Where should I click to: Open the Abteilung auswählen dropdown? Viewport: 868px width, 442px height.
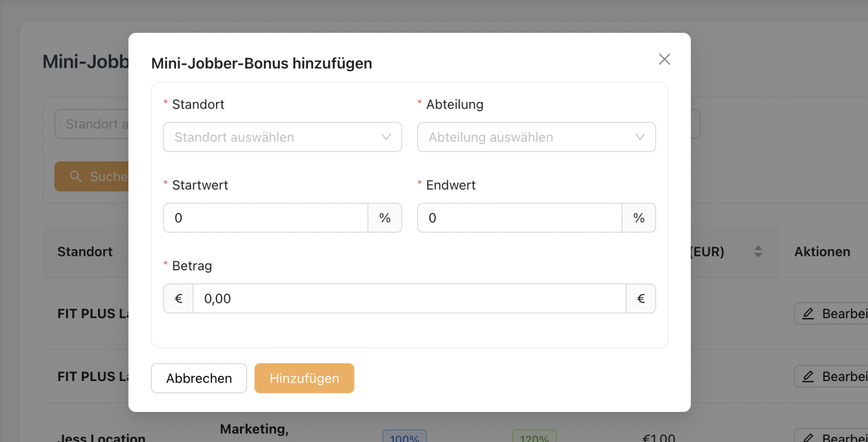coord(536,137)
